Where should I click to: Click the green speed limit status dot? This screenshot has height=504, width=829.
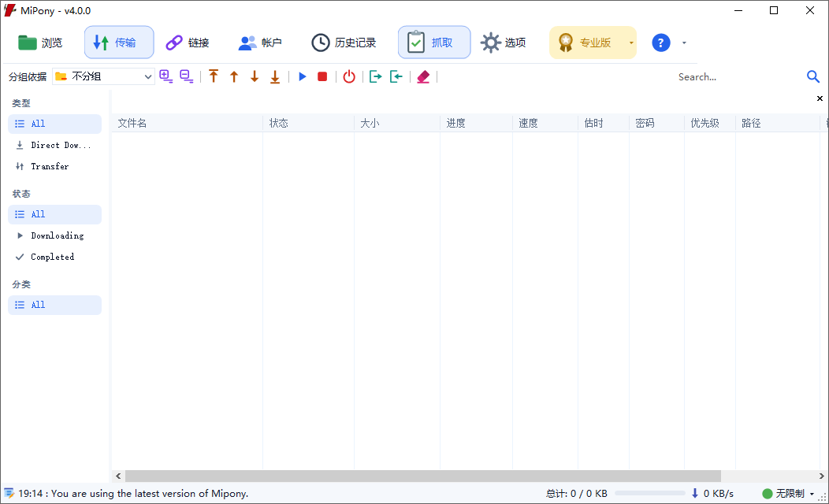[x=768, y=494]
